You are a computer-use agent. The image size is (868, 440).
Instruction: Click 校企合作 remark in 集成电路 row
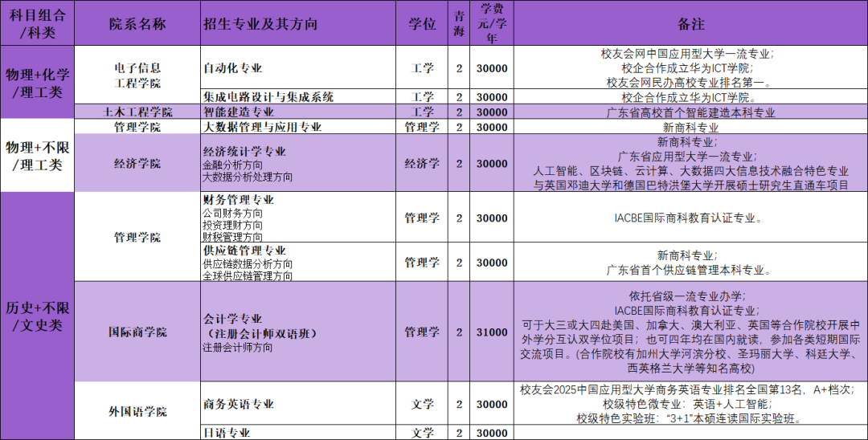(x=689, y=98)
